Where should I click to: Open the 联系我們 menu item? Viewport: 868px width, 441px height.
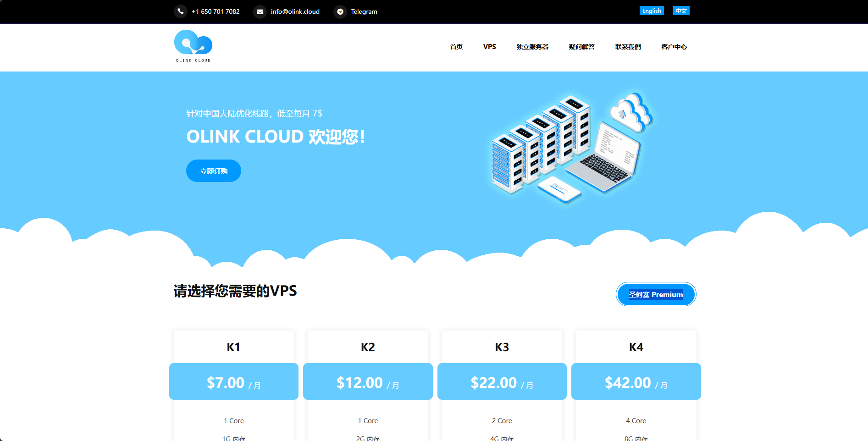[x=628, y=47]
